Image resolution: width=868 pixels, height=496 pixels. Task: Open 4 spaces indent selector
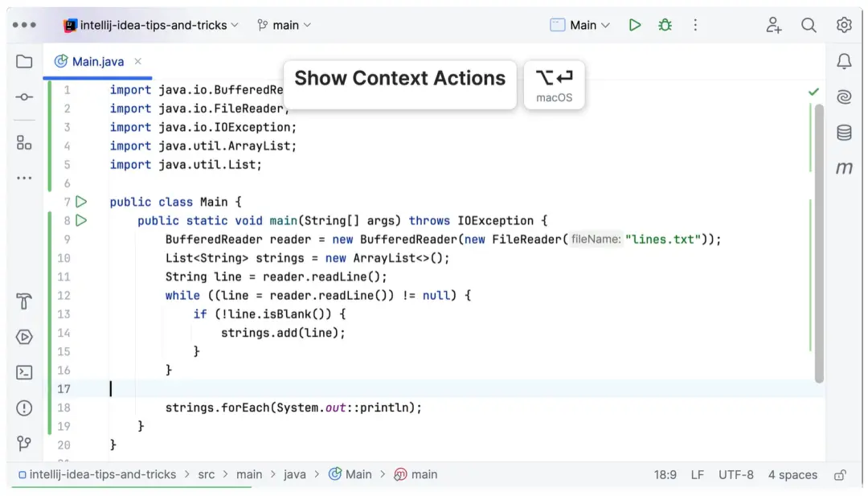coord(792,475)
